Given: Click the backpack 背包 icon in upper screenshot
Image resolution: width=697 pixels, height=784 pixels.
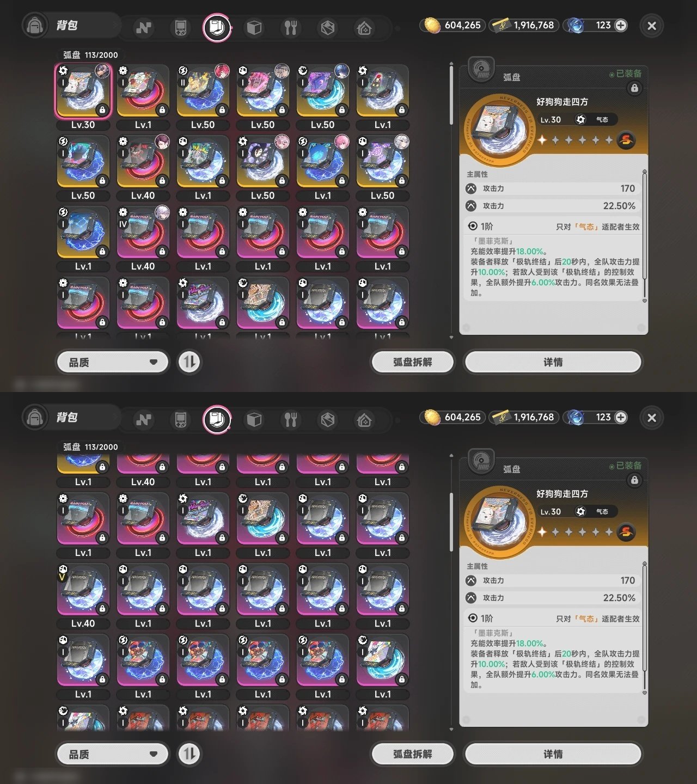Looking at the screenshot, I should 35,26.
